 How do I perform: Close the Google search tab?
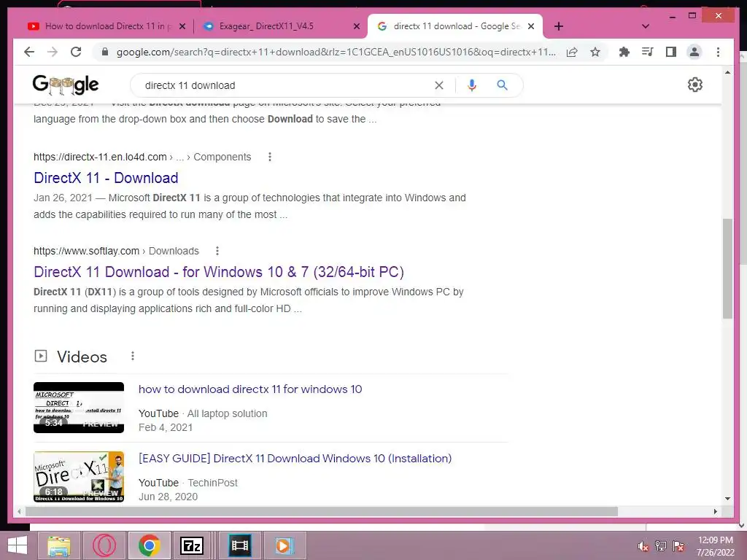point(531,26)
